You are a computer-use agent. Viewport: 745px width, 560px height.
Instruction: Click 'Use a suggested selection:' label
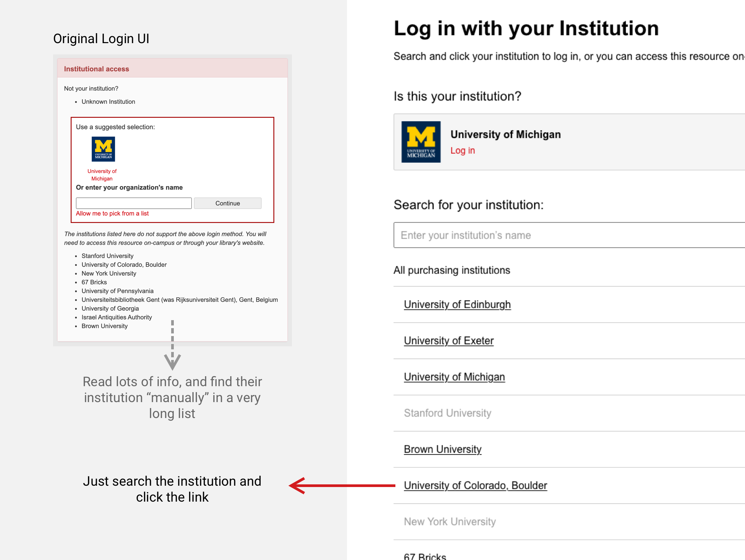[115, 127]
